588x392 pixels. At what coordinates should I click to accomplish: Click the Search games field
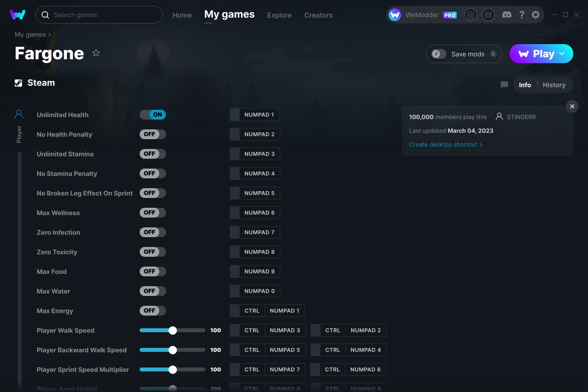(x=99, y=15)
